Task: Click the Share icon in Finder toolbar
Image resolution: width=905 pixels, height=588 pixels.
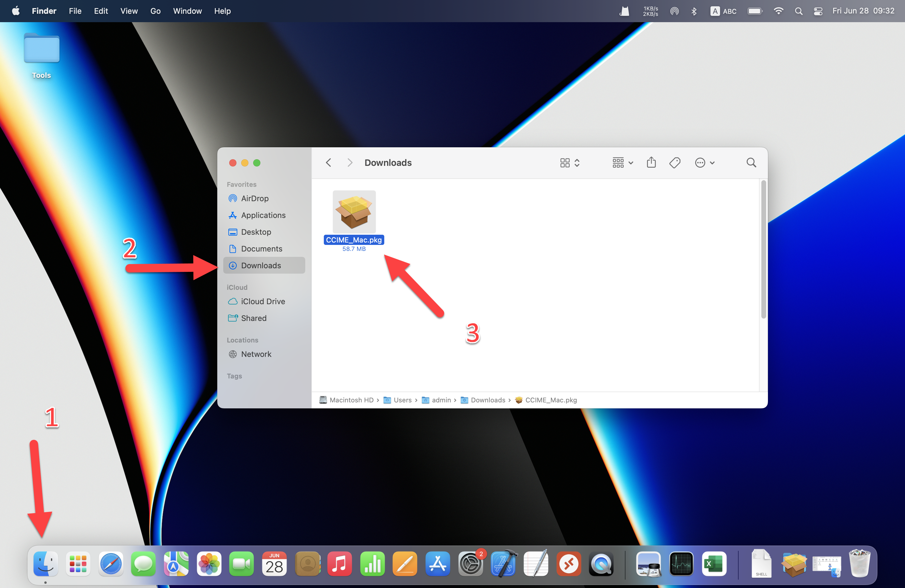Action: (651, 163)
